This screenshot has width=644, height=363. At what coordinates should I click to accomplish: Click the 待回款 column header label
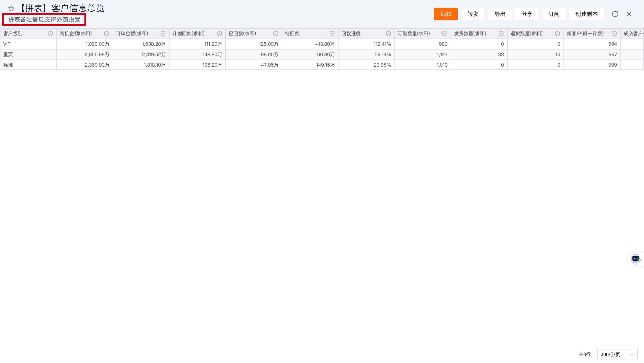pos(292,34)
